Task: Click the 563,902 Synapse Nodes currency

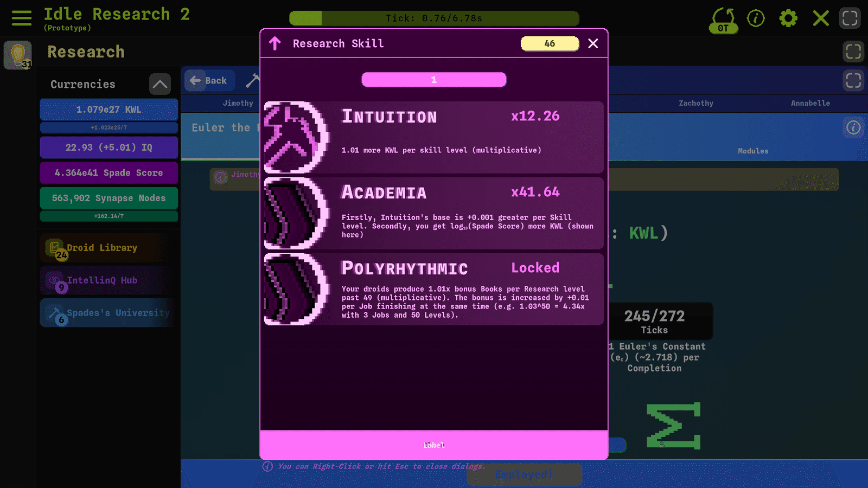Action: (x=108, y=198)
